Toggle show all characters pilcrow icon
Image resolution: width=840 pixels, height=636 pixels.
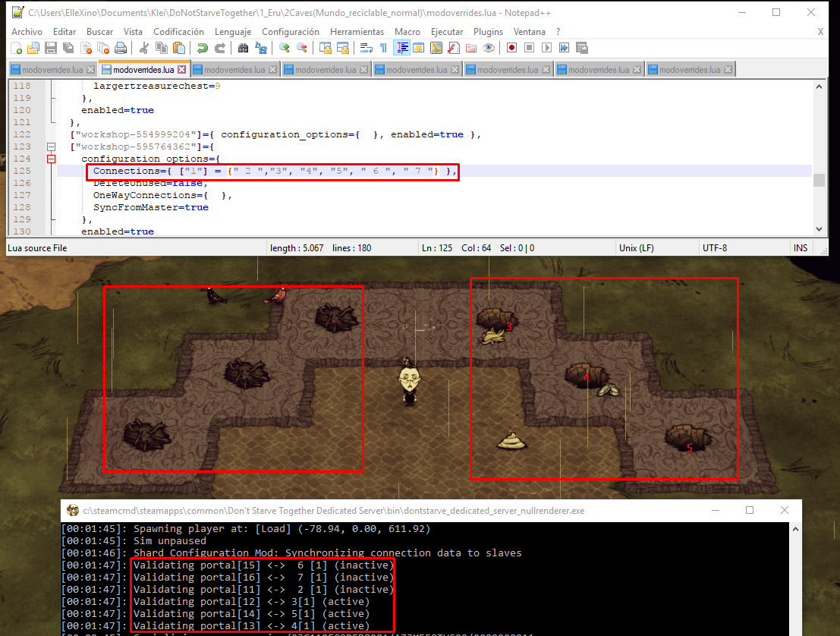tap(383, 48)
